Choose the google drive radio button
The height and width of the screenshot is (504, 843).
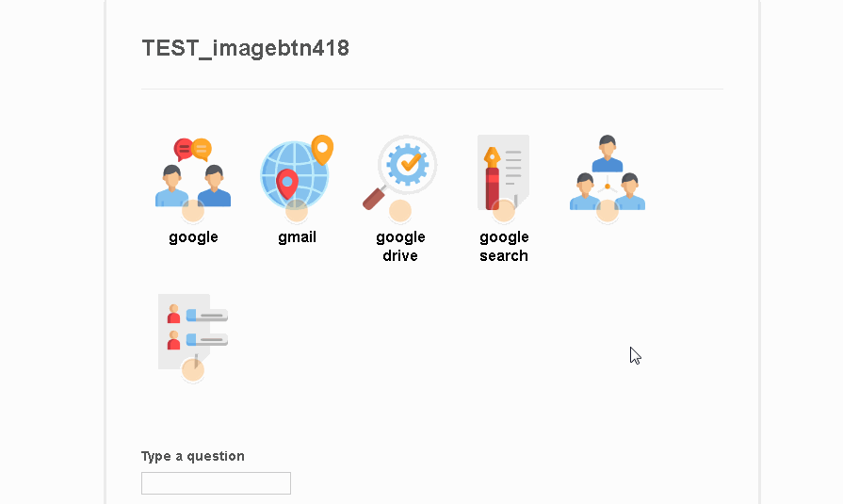point(400,211)
